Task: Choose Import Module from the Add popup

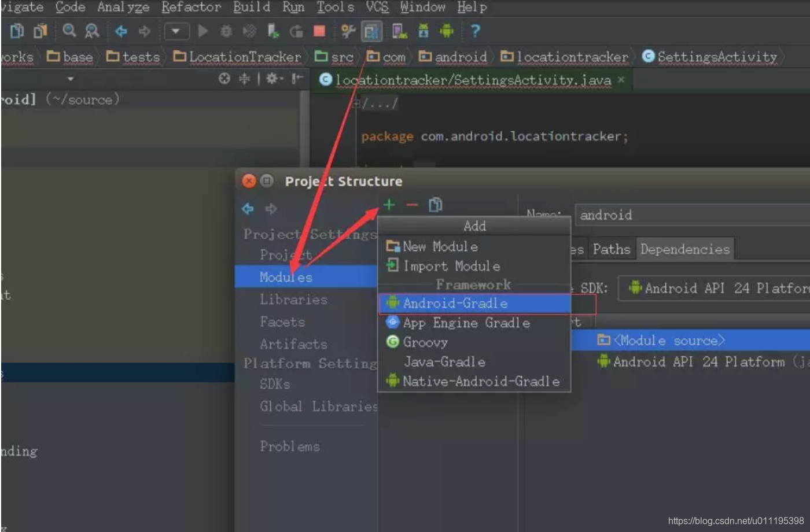Action: point(474,266)
